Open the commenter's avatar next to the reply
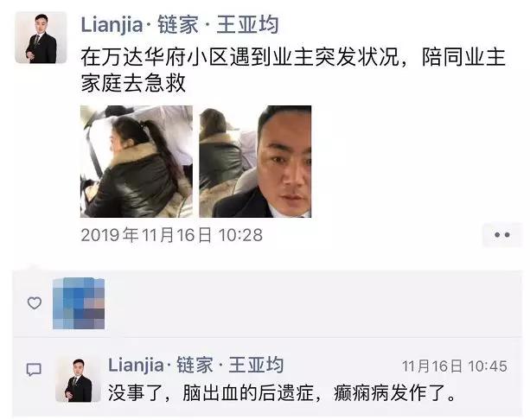This screenshot has height=420, width=530. point(79,379)
